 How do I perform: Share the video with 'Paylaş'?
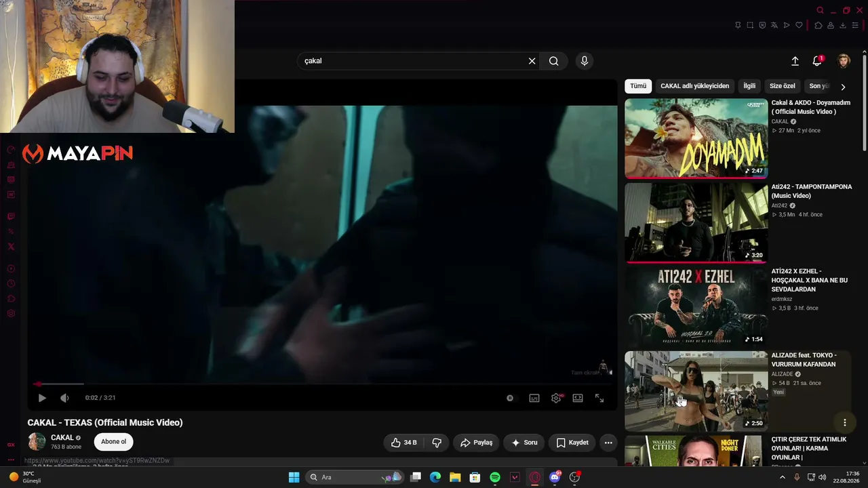tap(476, 443)
